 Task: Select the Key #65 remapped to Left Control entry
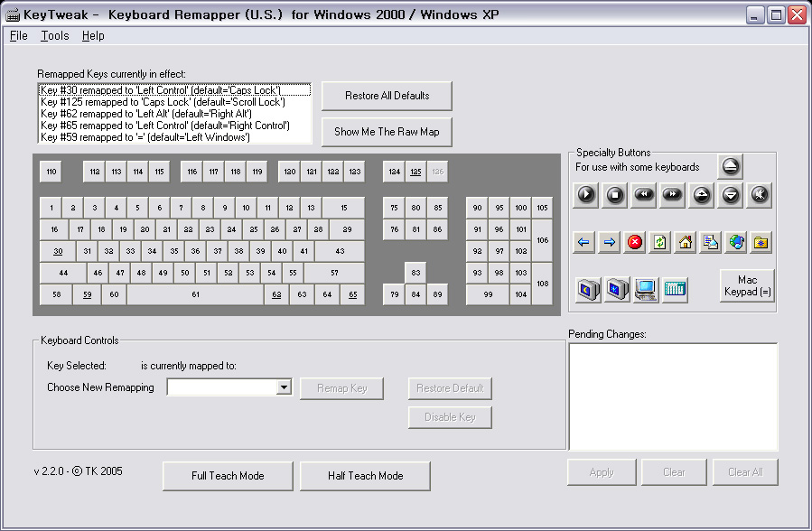pyautogui.click(x=175, y=126)
